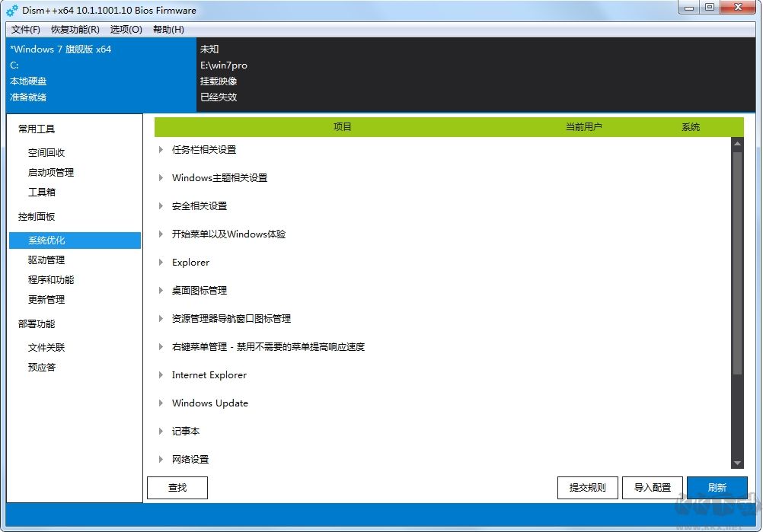Open 程序和功能 in the sidebar
The height and width of the screenshot is (532, 763).
click(52, 279)
